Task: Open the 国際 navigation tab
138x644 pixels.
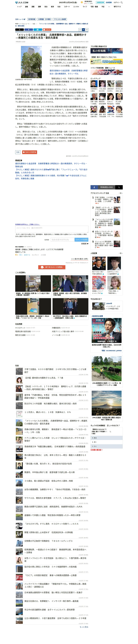Action: [x=39, y=7]
